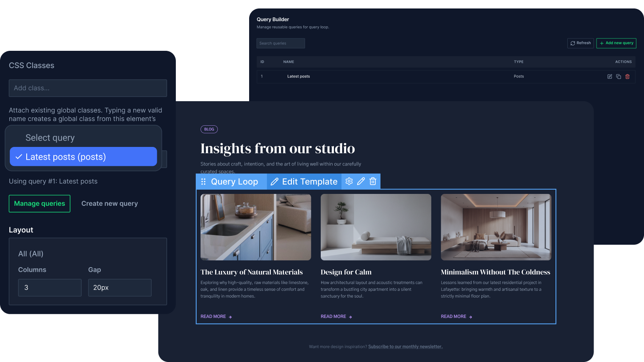Click the Query Builder title
This screenshot has height=362, width=644.
point(273,19)
